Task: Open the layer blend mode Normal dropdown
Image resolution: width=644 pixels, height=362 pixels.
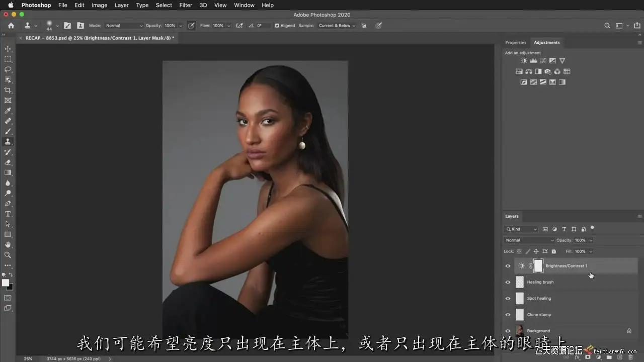Action: 529,240
